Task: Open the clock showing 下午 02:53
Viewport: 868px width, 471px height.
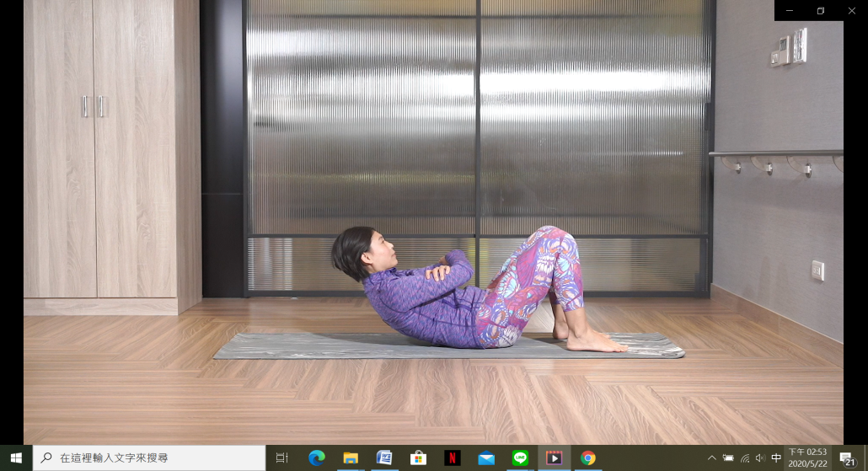Action: [807, 458]
